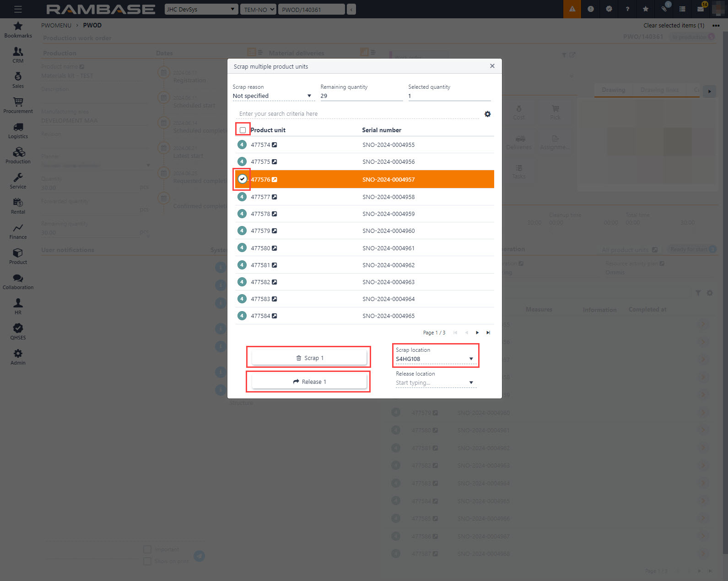
Task: Select product unit 477581 status circle
Action: pos(242,265)
